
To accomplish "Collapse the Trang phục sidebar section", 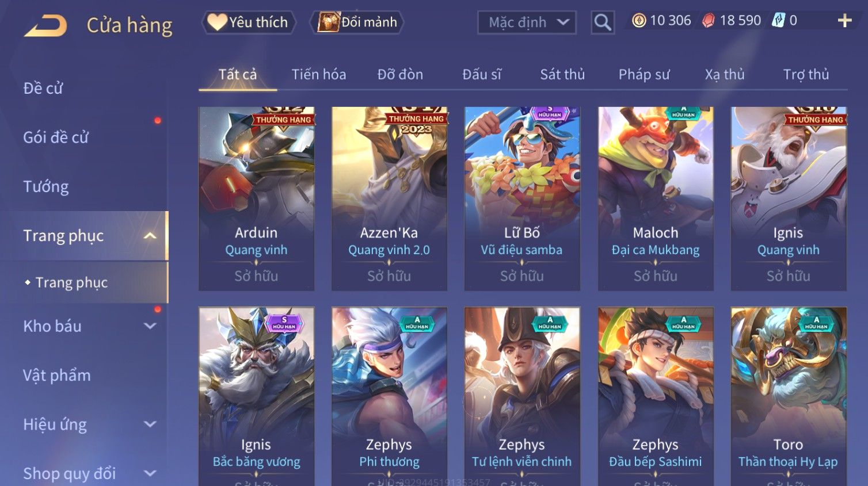I will coord(150,236).
